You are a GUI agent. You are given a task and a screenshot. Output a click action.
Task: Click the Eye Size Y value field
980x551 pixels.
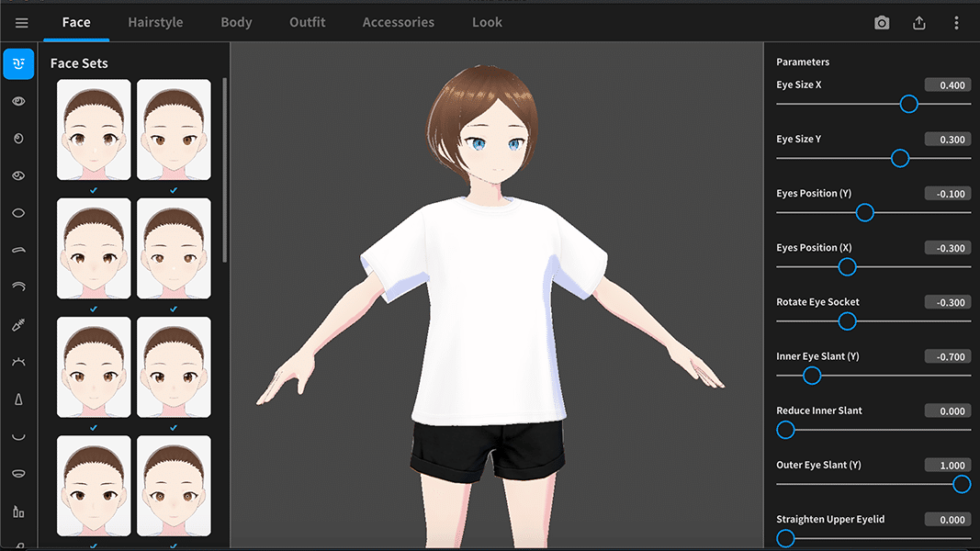[948, 140]
